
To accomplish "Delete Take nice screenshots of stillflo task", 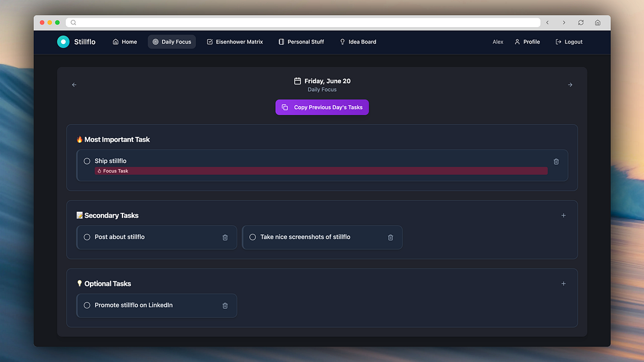I will click(x=391, y=238).
